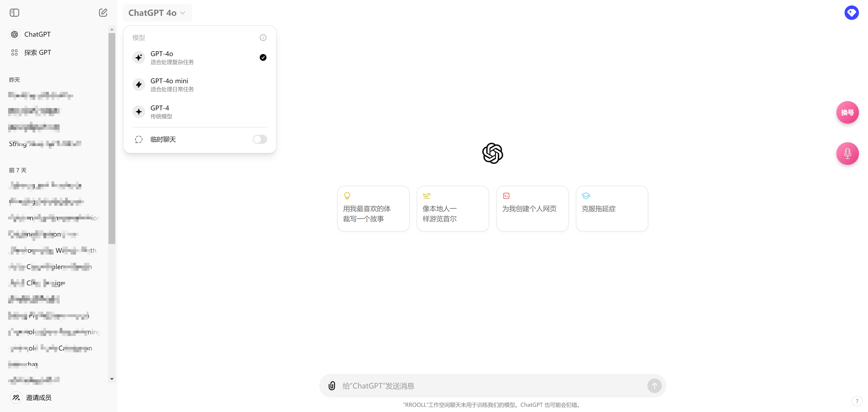This screenshot has height=412, width=868.
Task: Click the 昨天 history section label
Action: pyautogui.click(x=14, y=80)
